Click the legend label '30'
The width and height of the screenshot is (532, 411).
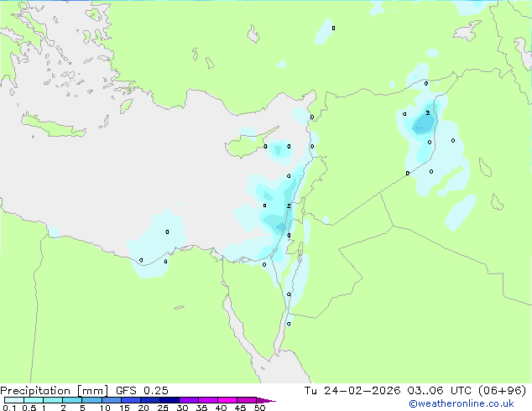coord(182,408)
